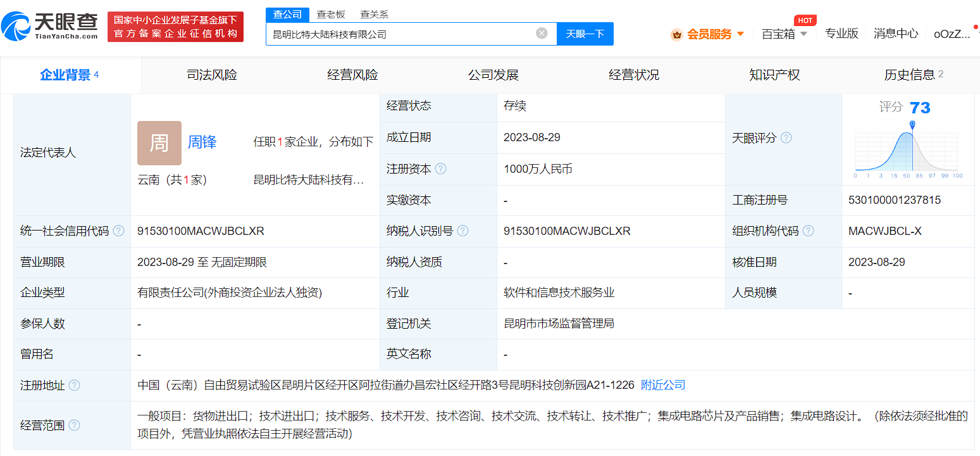The height and width of the screenshot is (456, 980).
Task: Click the oOzZ... user account name
Action: [952, 34]
